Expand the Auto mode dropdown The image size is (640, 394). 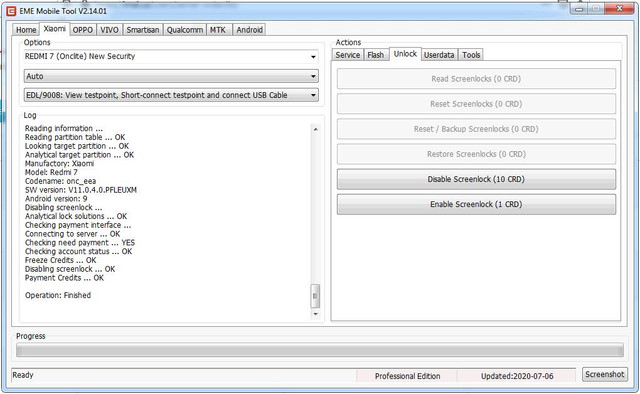click(171, 76)
